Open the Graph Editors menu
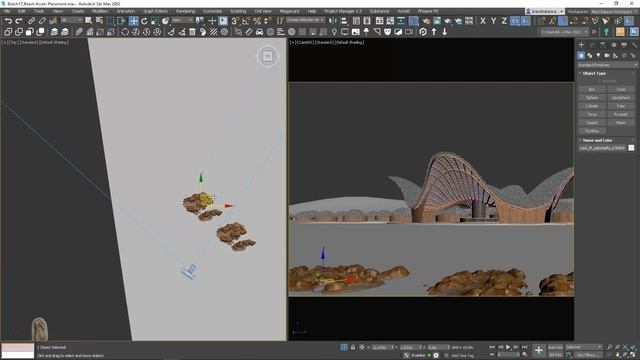The width and height of the screenshot is (640, 360). click(x=155, y=11)
